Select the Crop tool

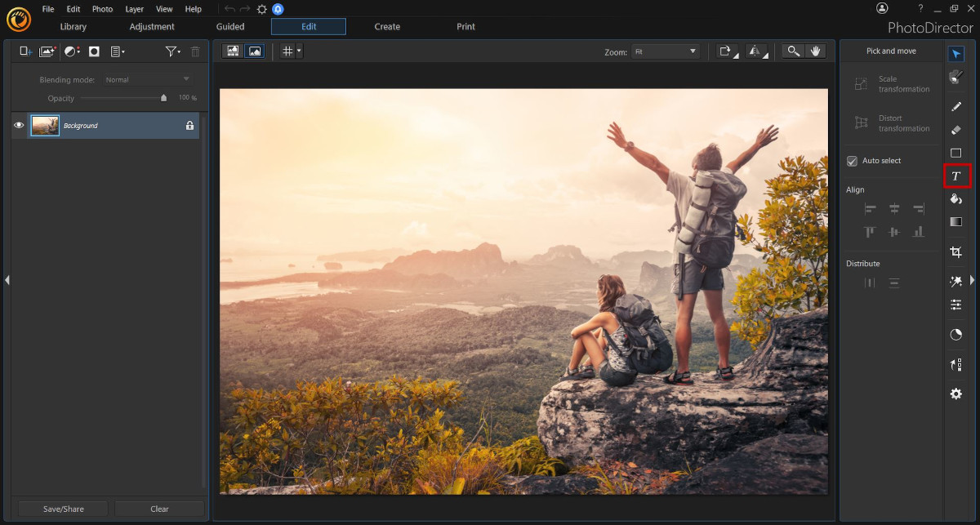click(956, 253)
